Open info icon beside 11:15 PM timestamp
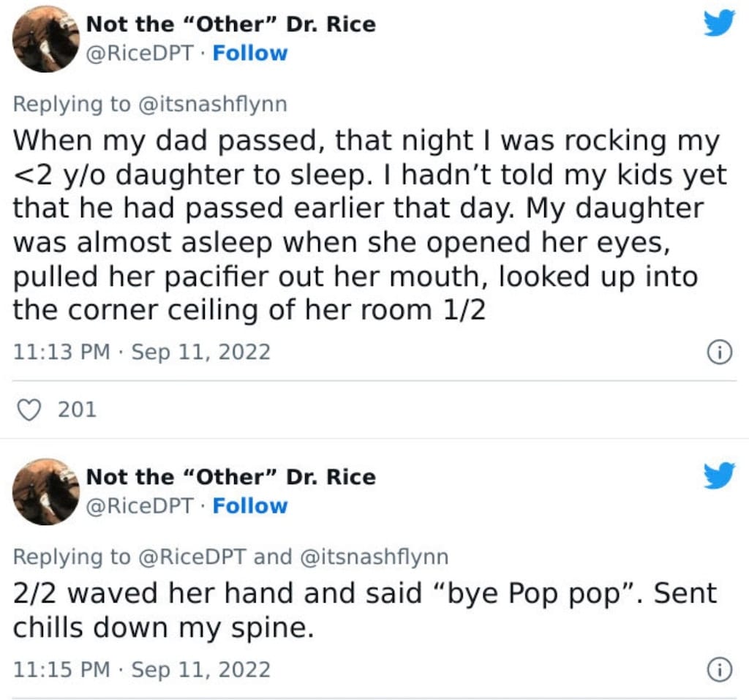This screenshot has width=749, height=700. 720,670
